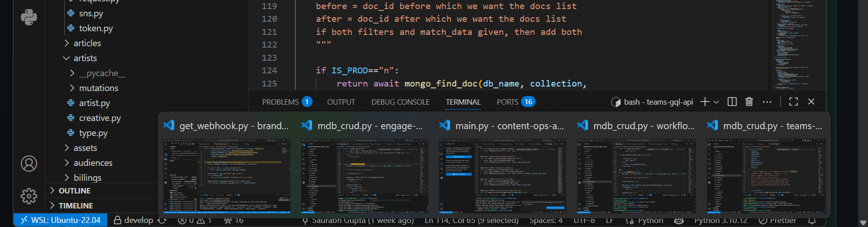Expand the audiences folder
This screenshot has width=868, height=227.
click(x=93, y=163)
